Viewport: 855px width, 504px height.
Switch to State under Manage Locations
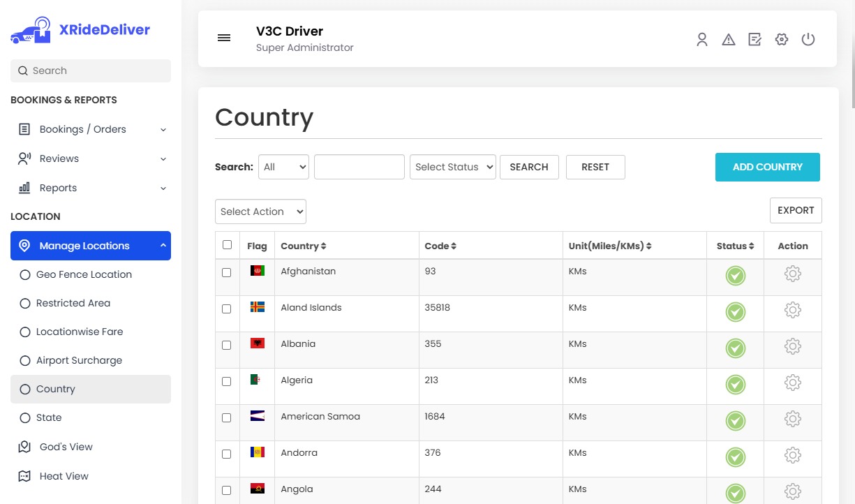50,417
